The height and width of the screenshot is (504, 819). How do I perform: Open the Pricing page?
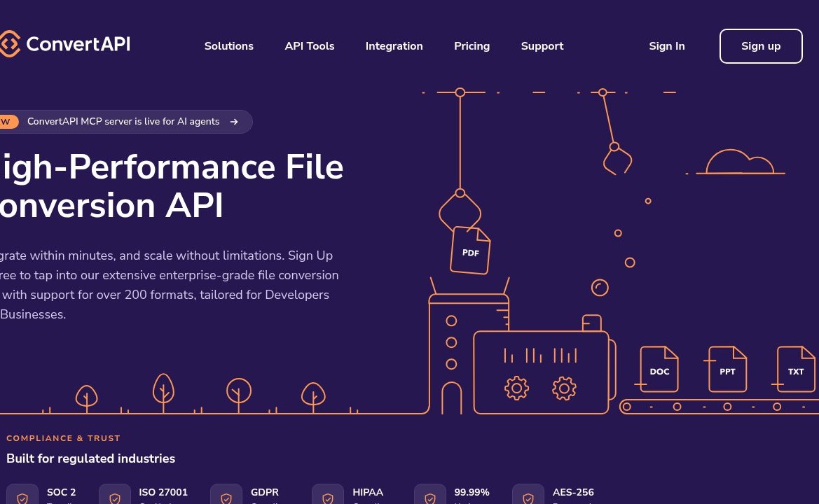[472, 46]
